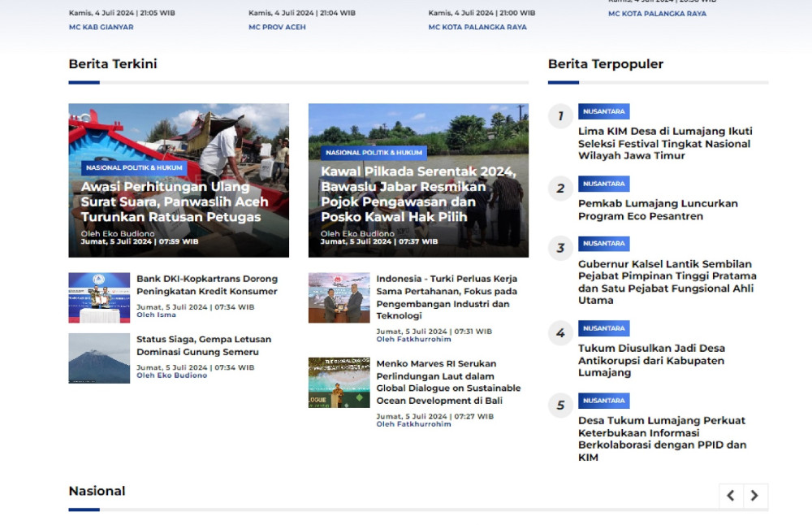The width and height of the screenshot is (812, 525).
Task: Select MC KAB GIANYAR source link
Action: pos(101,27)
